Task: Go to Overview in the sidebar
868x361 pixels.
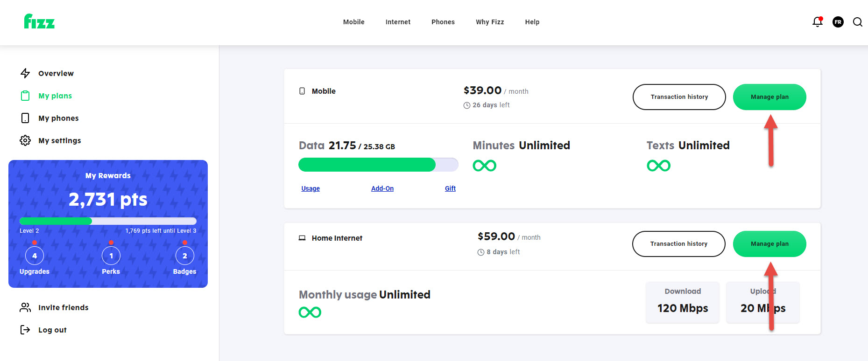Action: coord(56,73)
